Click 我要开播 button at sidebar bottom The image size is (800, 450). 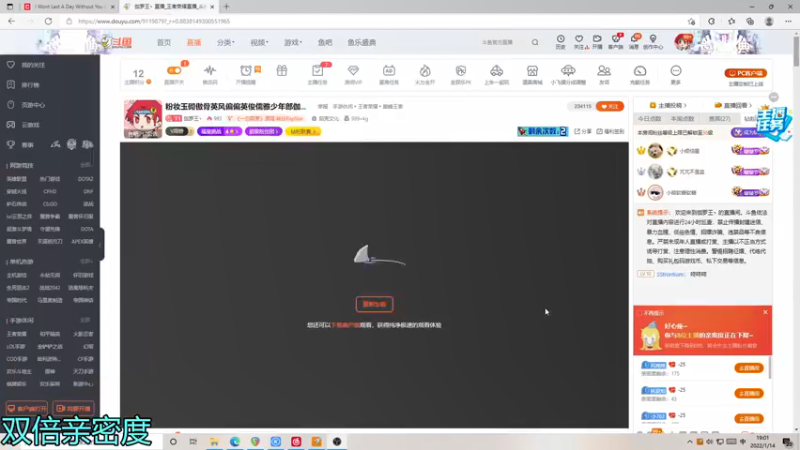coord(73,409)
